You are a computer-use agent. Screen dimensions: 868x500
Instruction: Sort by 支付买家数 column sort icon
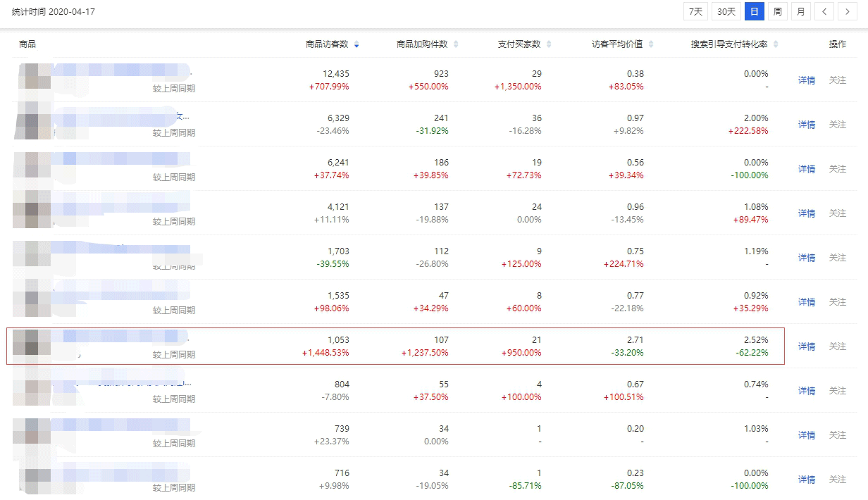pos(549,44)
